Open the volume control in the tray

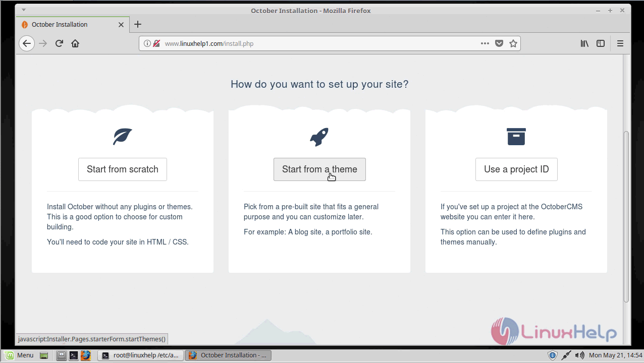(x=580, y=355)
